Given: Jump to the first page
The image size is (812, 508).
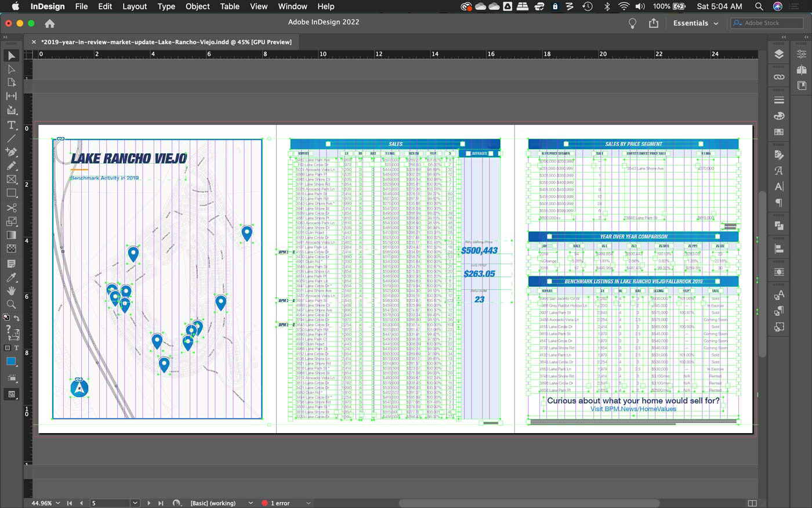Looking at the screenshot, I should [x=70, y=503].
